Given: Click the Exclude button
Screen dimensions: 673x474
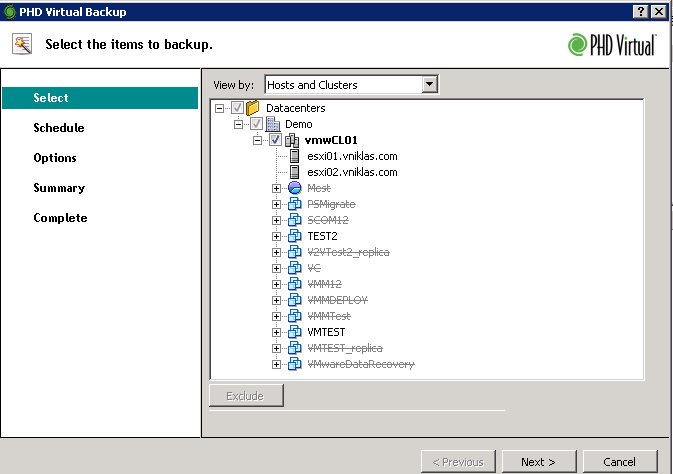Looking at the screenshot, I should (x=246, y=395).
